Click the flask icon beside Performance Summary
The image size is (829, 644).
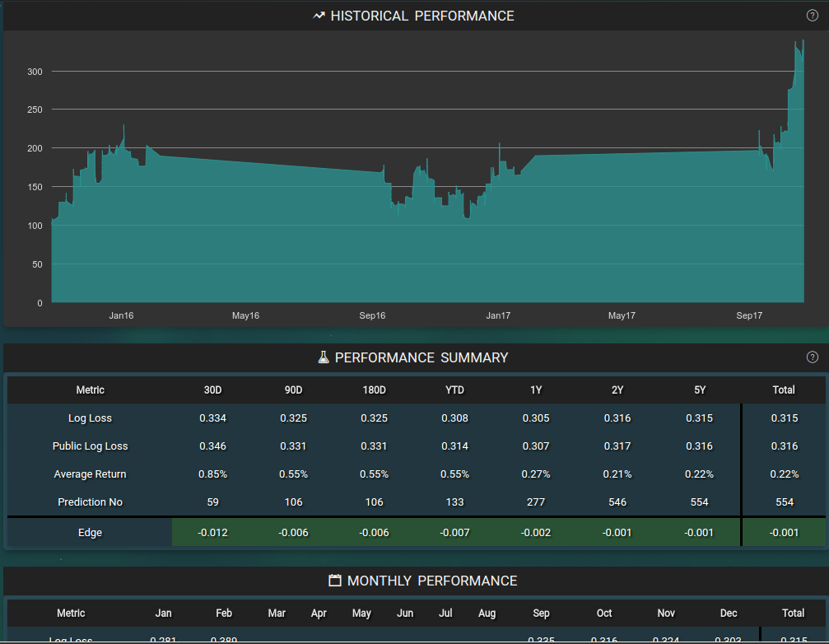pyautogui.click(x=324, y=357)
